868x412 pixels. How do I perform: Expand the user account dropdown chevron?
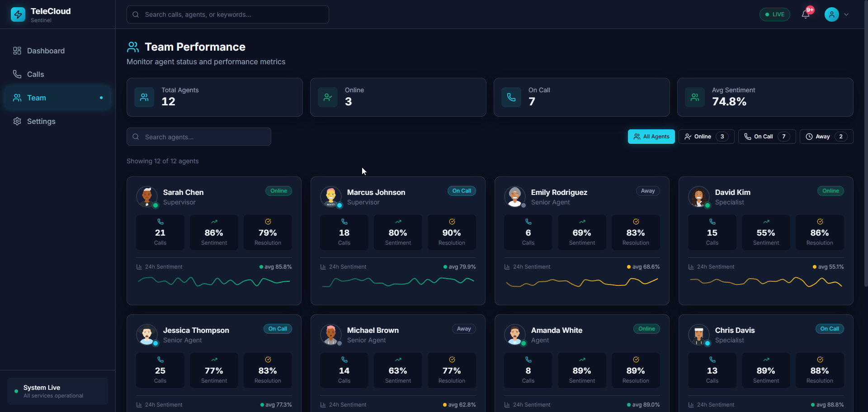click(846, 14)
